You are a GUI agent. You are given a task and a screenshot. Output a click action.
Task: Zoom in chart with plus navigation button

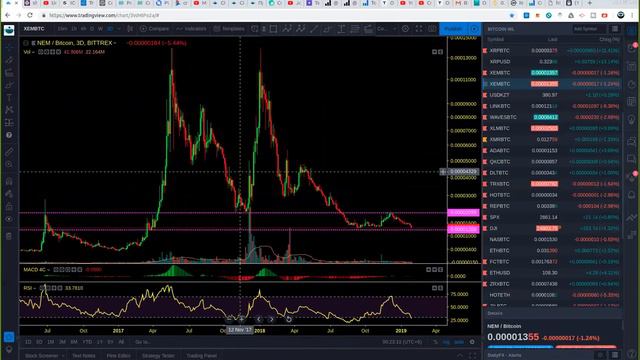242,319
